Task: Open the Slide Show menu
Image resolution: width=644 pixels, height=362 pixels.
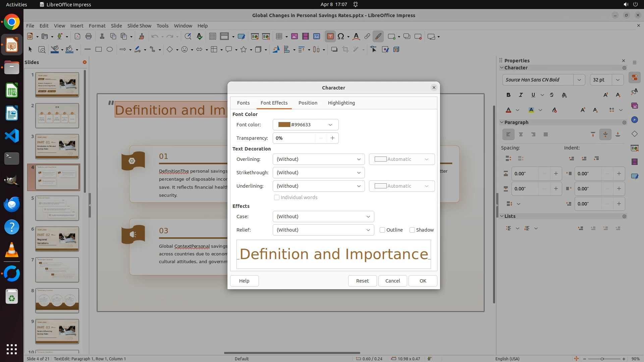Action: coord(139,25)
